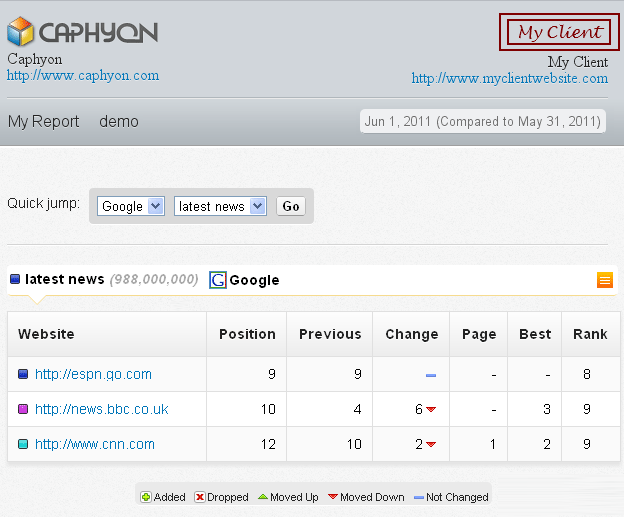Select the My Report menu item
The image size is (624, 517).
click(43, 122)
